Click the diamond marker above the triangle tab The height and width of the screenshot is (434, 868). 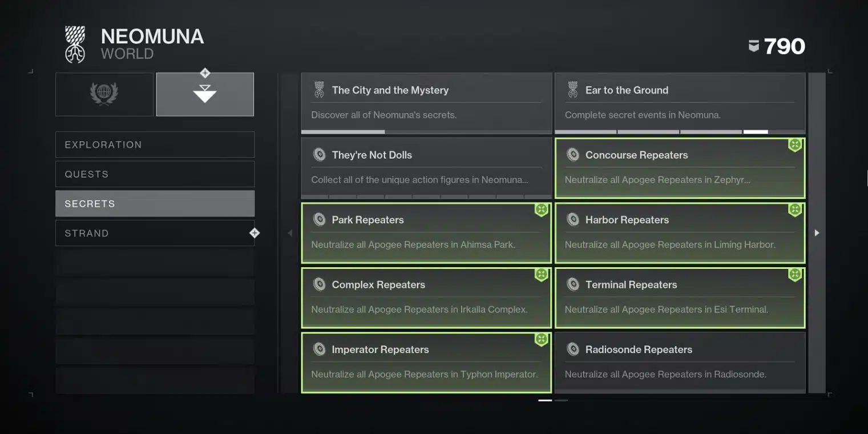coord(205,73)
